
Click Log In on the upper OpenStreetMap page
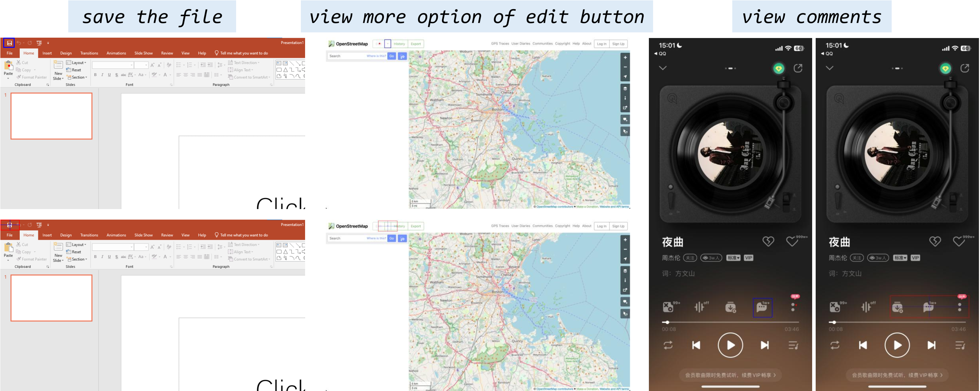coord(601,44)
